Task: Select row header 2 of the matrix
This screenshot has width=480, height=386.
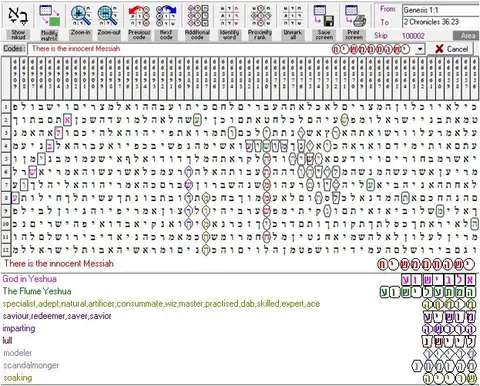Action: pos(6,120)
